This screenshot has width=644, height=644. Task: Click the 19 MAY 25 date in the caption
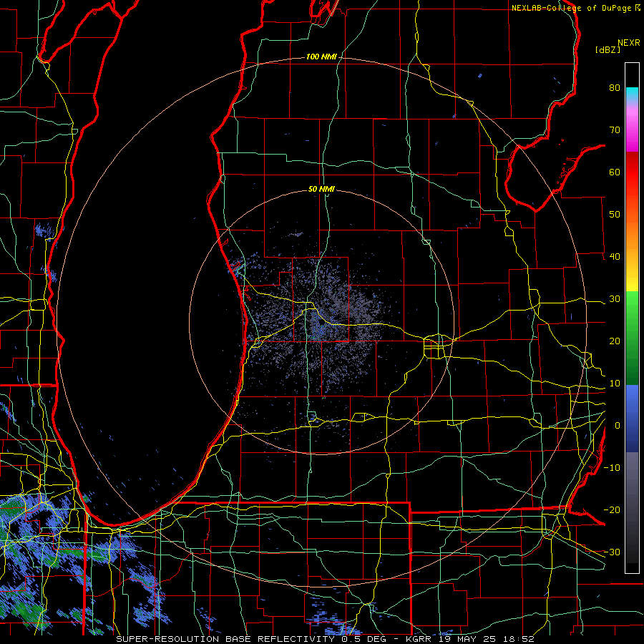467,639
